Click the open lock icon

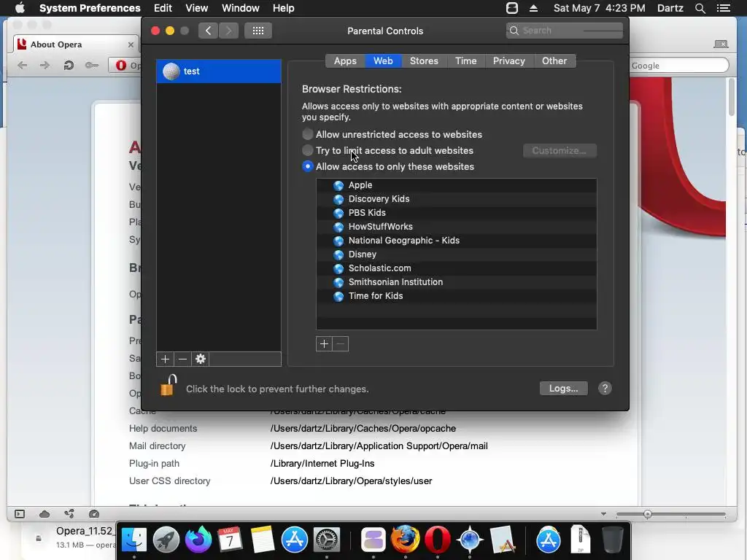click(169, 385)
